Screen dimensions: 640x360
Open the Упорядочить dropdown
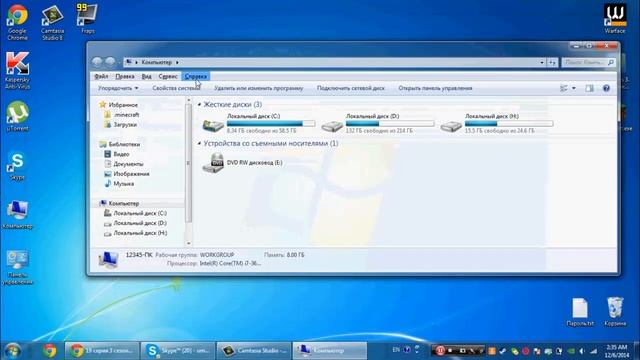[x=118, y=88]
